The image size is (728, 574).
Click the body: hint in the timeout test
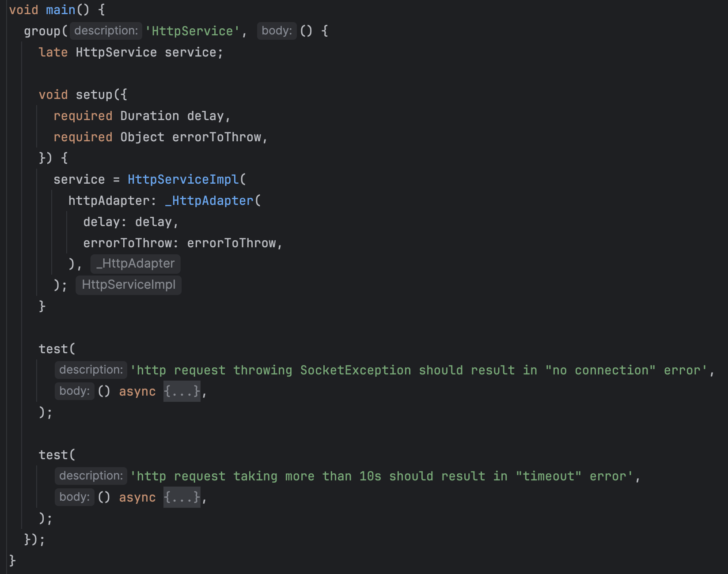74,497
